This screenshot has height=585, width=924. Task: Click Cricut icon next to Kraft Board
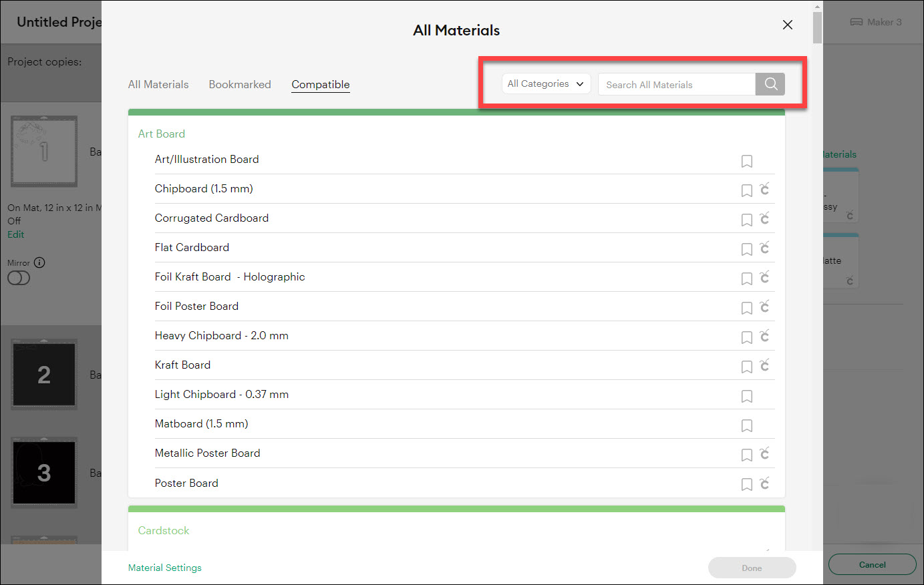pyautogui.click(x=764, y=365)
